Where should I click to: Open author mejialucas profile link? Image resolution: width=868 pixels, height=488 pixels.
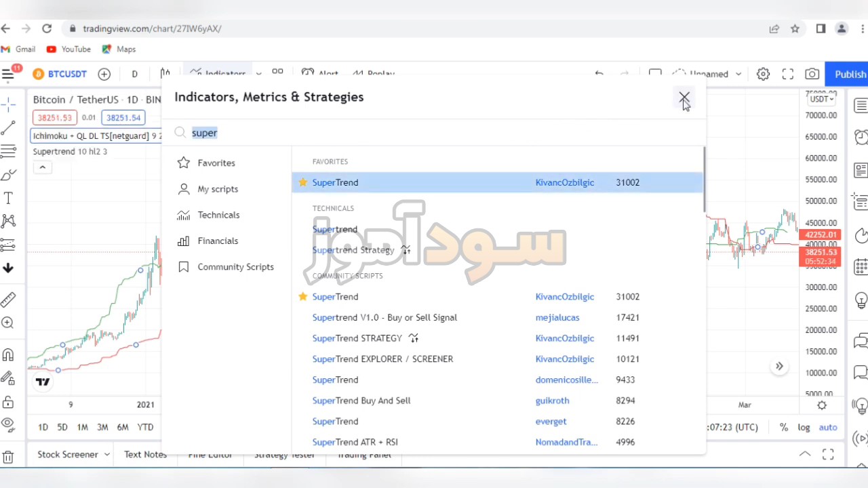557,317
